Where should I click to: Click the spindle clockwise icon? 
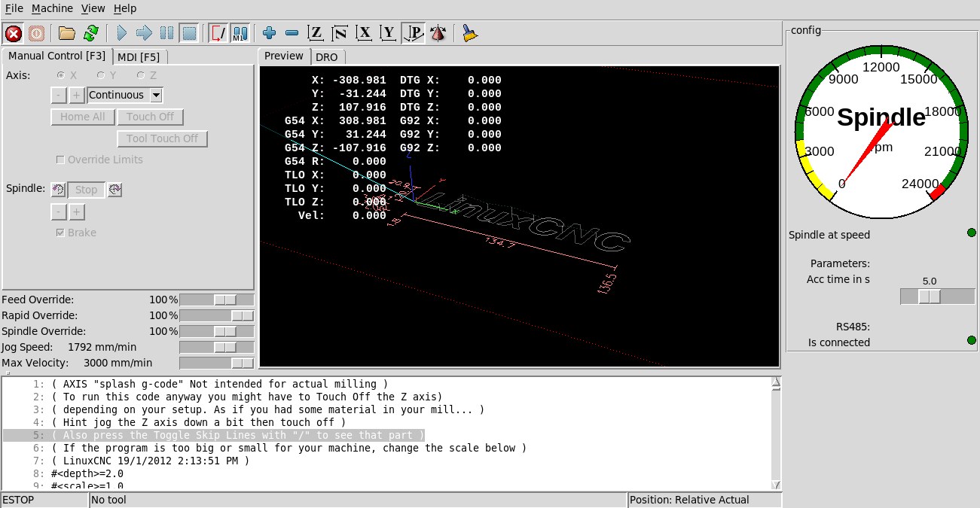coord(114,190)
